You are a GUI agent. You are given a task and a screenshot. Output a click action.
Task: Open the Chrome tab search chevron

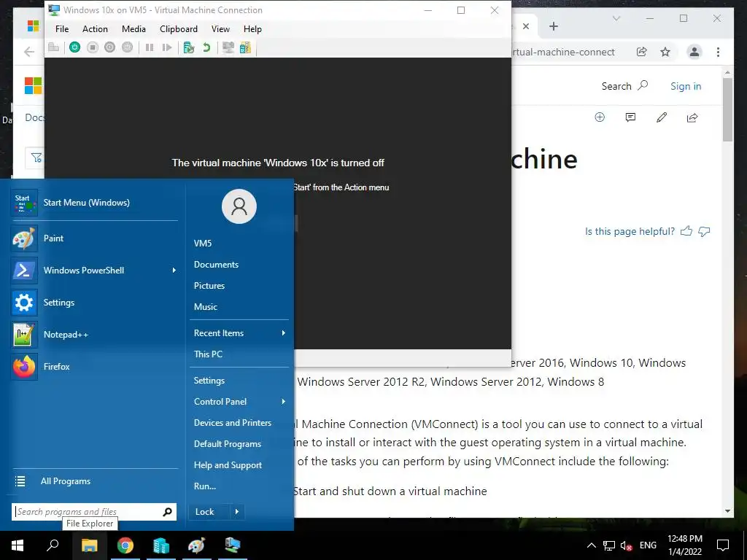(616, 18)
